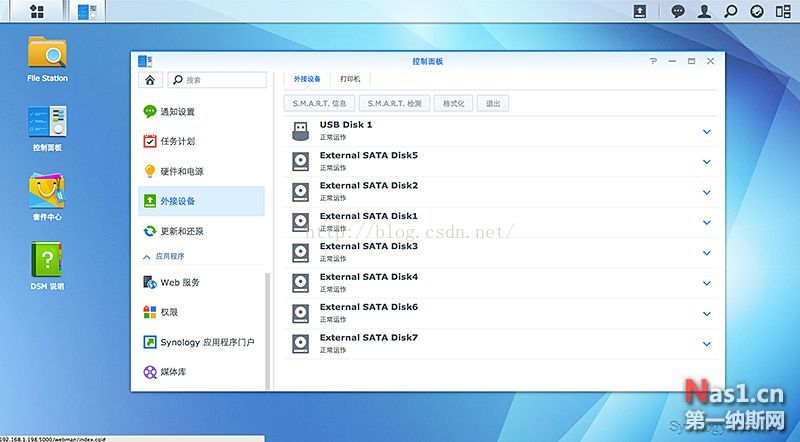Viewport: 800px width, 442px height.
Task: Click the magnifier search icon in top bar
Action: 731,11
